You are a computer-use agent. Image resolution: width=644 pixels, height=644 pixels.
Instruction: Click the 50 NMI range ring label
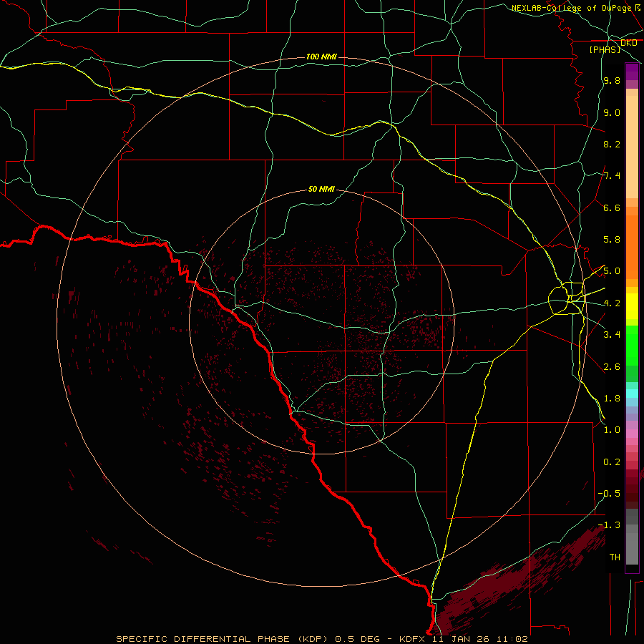pyautogui.click(x=321, y=189)
